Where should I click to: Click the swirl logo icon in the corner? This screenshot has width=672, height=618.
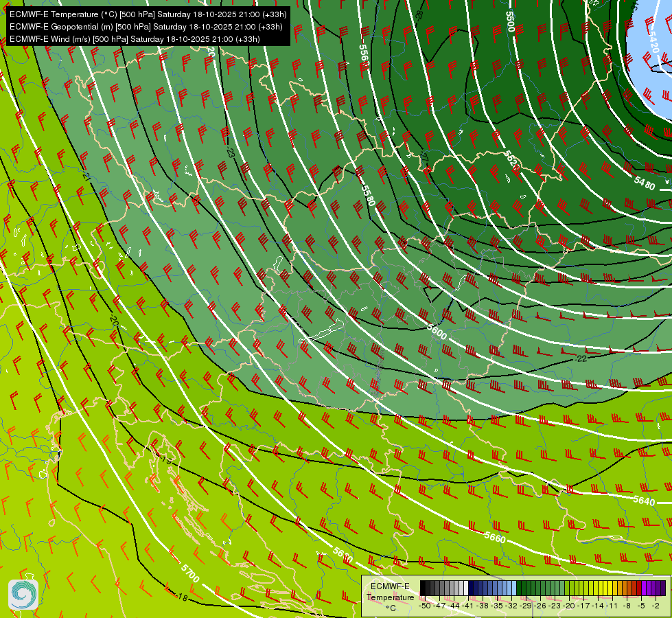pos(23,594)
